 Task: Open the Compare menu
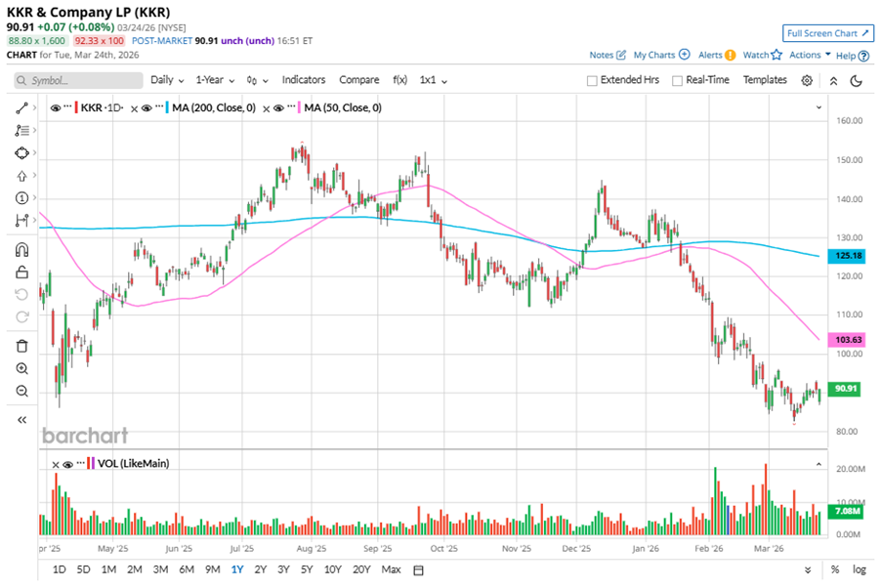point(359,80)
